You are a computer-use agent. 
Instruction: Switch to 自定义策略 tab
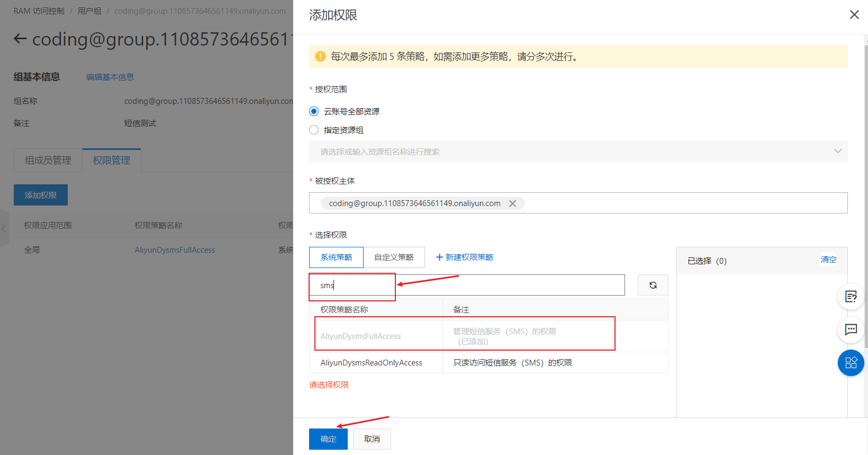tap(394, 257)
